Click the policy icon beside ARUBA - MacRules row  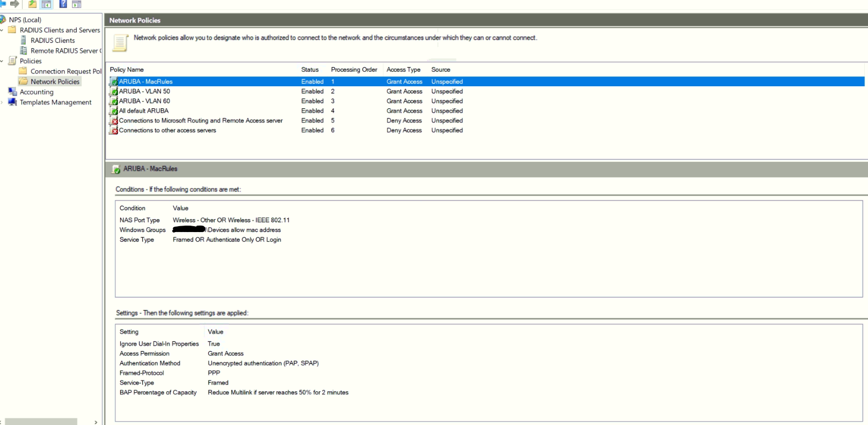coord(114,81)
